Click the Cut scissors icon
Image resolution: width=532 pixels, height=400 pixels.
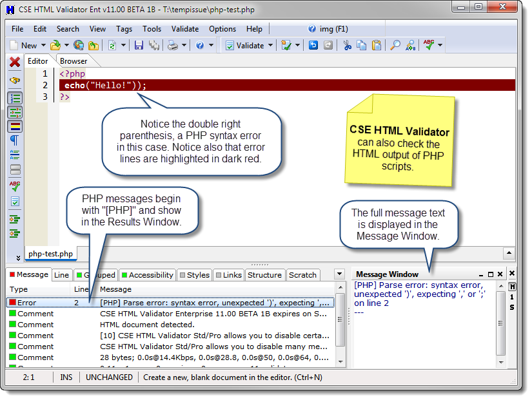click(x=347, y=46)
